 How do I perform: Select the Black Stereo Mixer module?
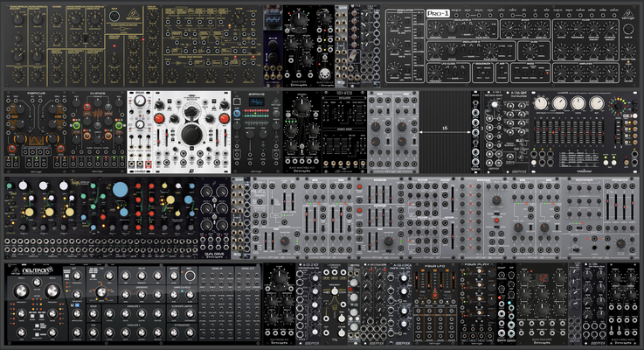[623, 303]
